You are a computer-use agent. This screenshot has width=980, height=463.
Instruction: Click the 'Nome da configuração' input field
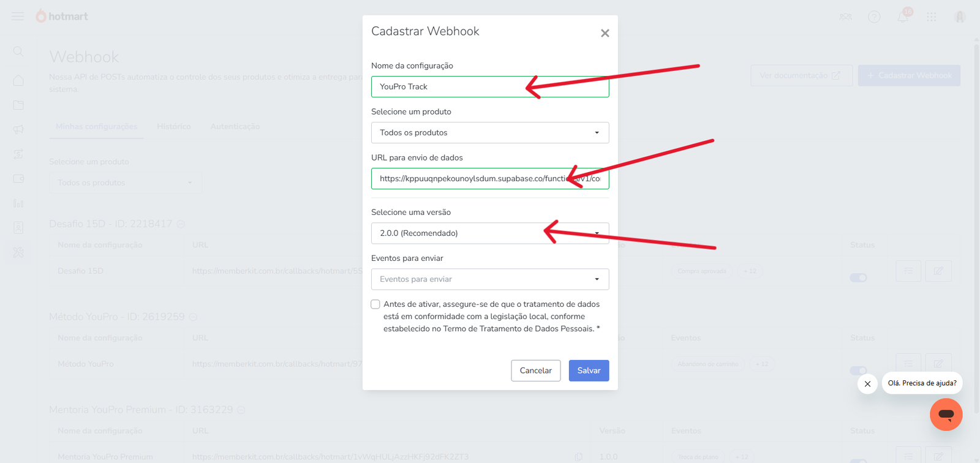point(490,87)
